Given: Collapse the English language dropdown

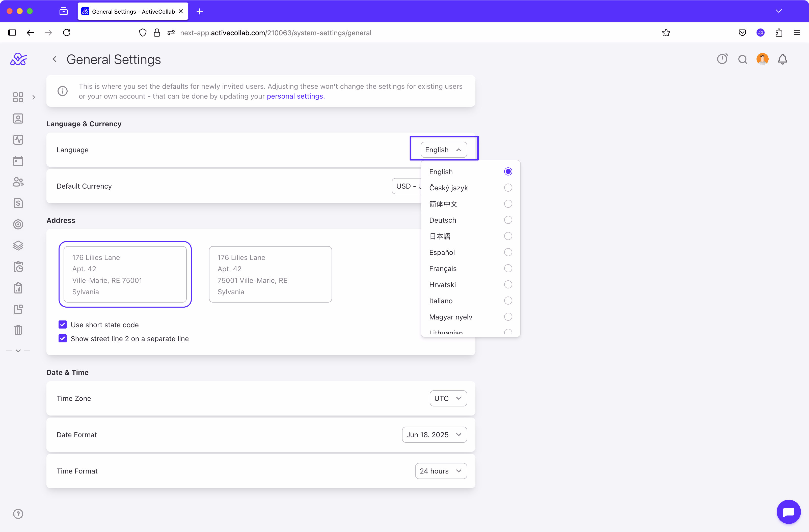Looking at the screenshot, I should coord(444,150).
